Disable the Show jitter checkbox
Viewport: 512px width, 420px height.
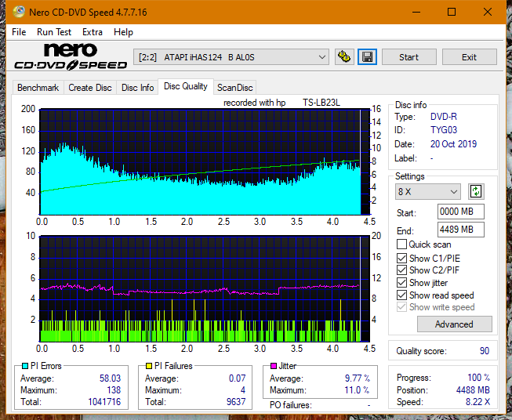401,283
